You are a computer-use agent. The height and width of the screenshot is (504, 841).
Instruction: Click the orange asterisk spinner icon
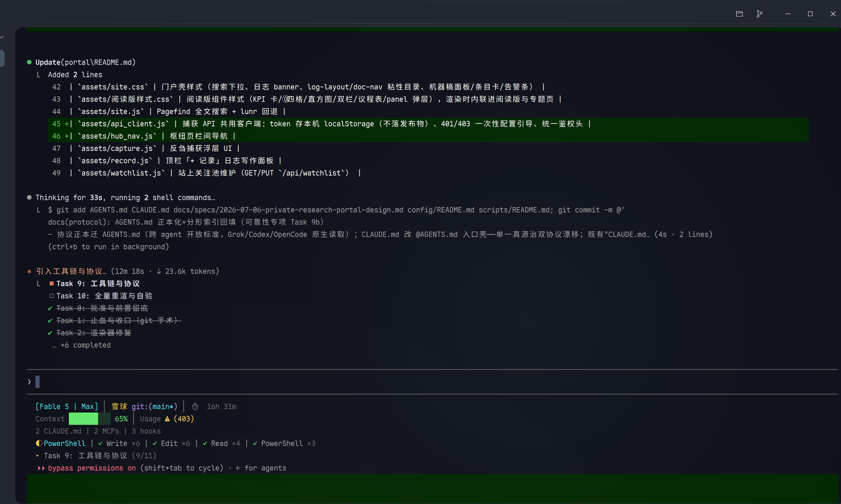(x=29, y=271)
